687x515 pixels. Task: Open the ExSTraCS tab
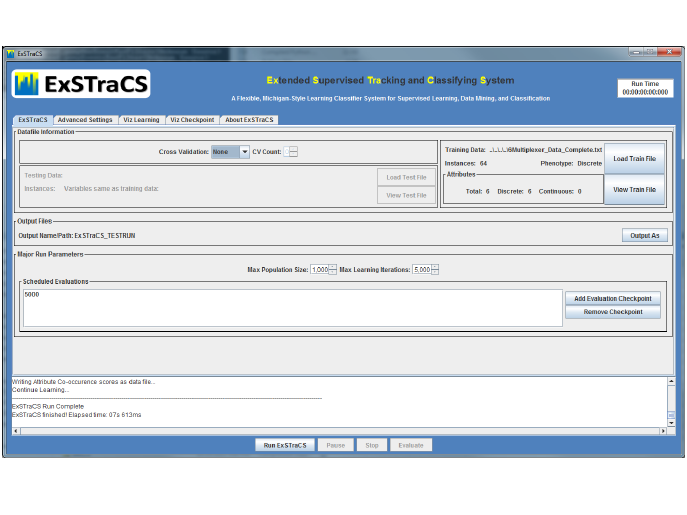coord(33,120)
